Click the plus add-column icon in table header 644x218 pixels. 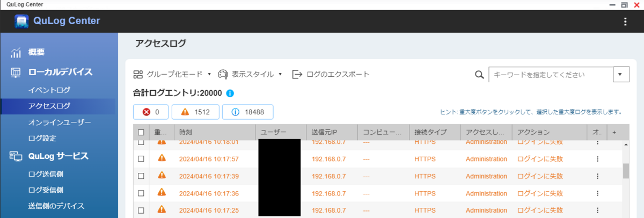click(614, 132)
